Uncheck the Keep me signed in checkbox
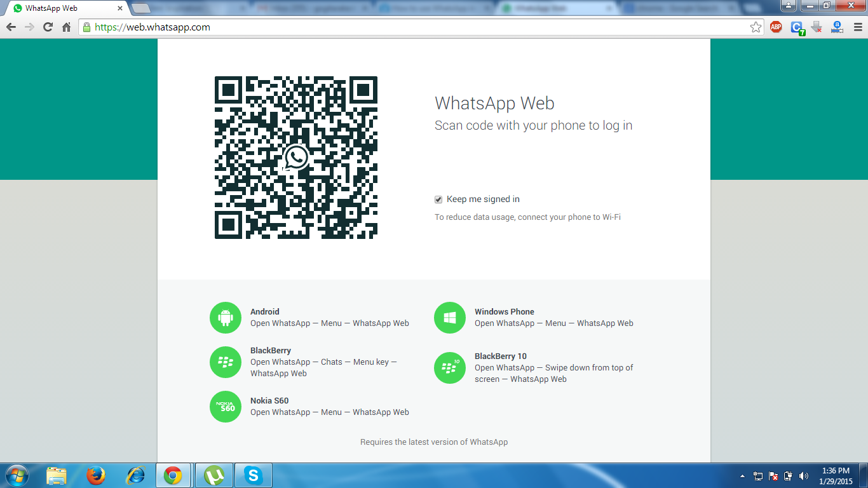Screen dimensions: 868x488 [438, 199]
